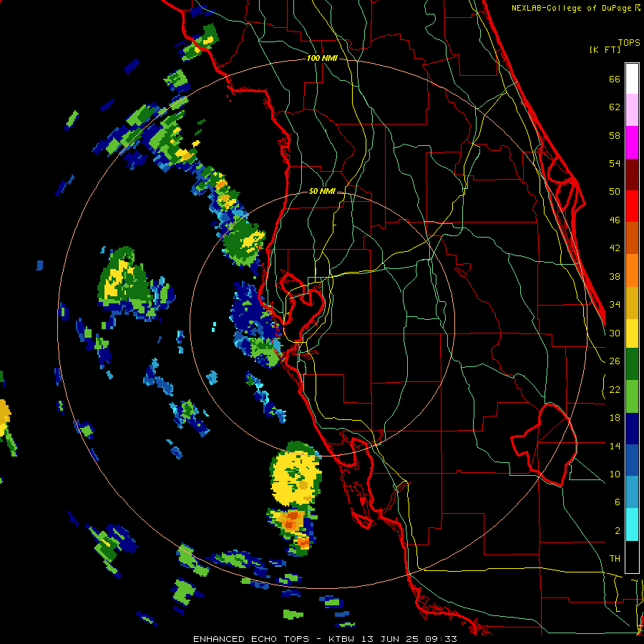Click the light blue 6-10 kft swatch
The height and width of the screenshot is (644, 644).
point(632,492)
